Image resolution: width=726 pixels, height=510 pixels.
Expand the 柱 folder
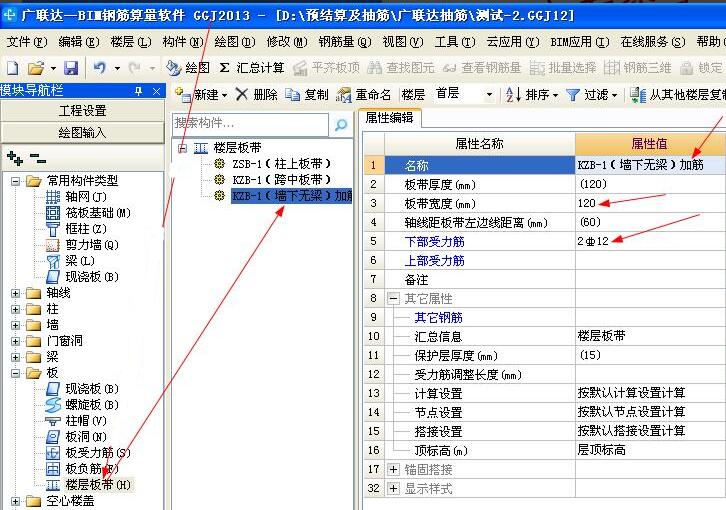[16, 309]
